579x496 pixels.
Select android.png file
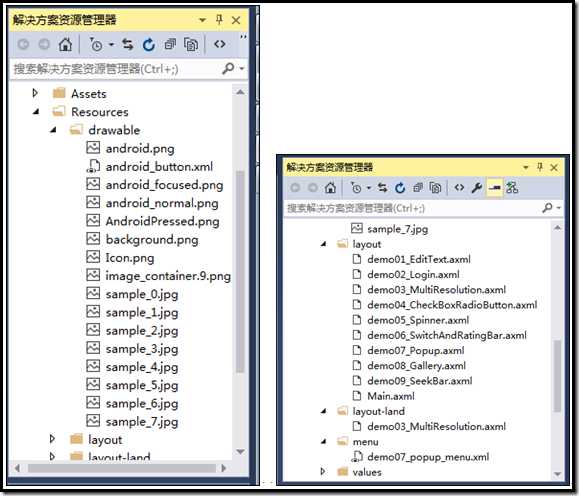coord(140,148)
